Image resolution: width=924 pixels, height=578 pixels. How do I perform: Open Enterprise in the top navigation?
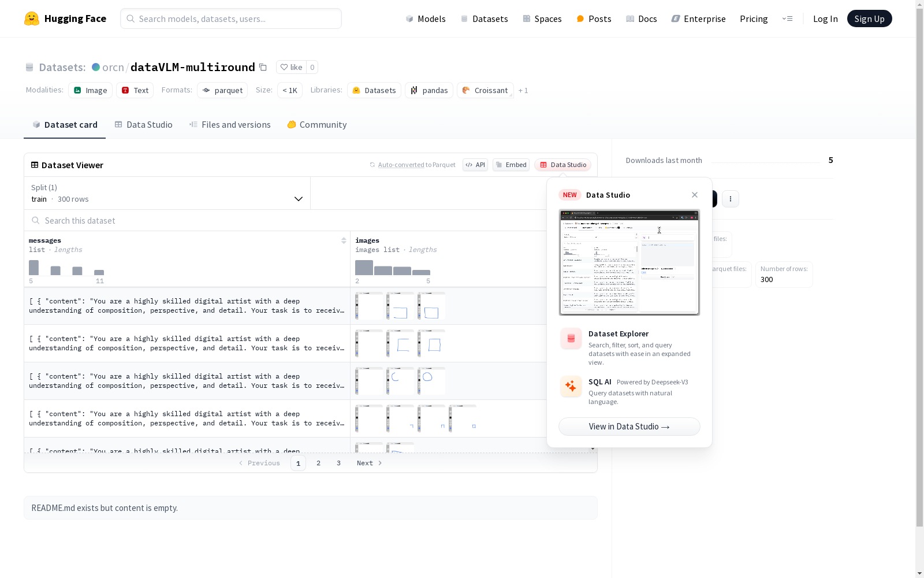pyautogui.click(x=698, y=18)
